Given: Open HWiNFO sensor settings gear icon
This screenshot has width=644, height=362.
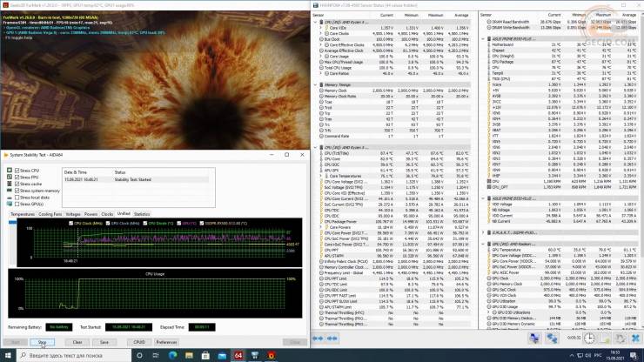Looking at the screenshot, I should coord(620,339).
